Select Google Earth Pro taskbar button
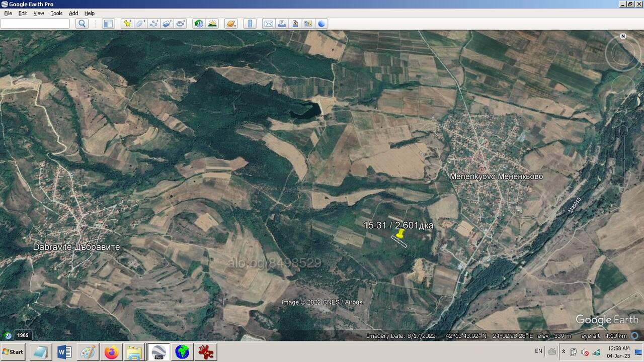Image resolution: width=644 pixels, height=362 pixels. (x=158, y=352)
